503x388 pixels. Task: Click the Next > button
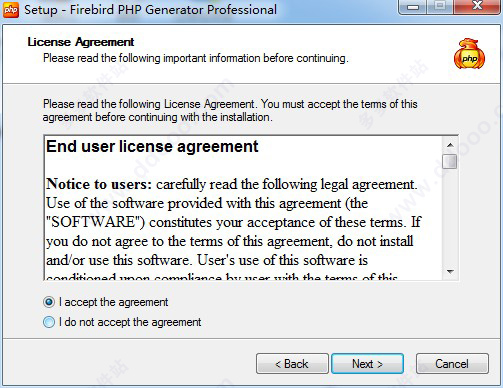367,364
